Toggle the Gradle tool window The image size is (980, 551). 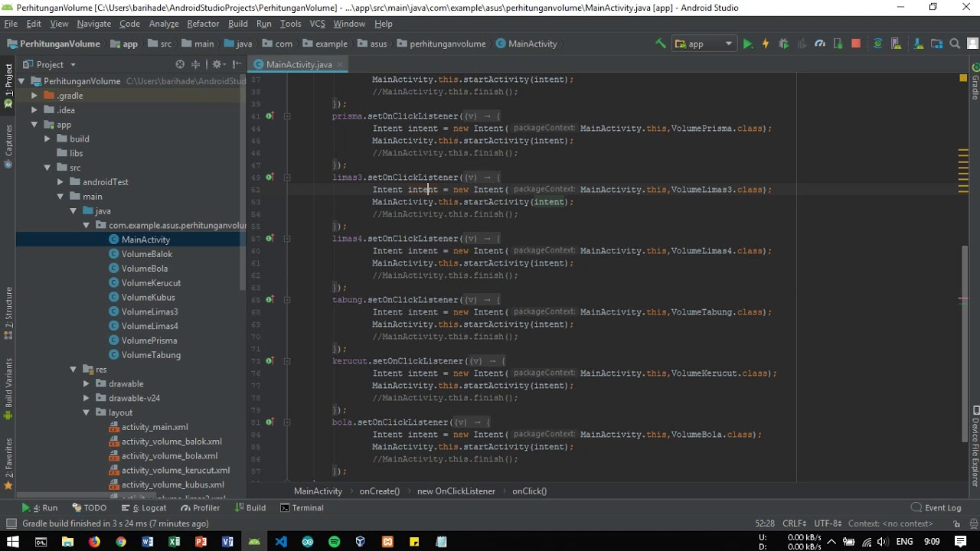tap(975, 82)
